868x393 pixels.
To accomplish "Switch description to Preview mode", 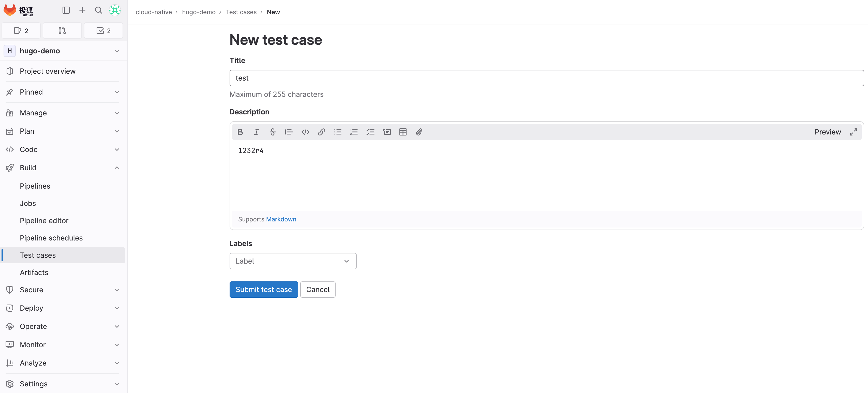I will tap(828, 132).
